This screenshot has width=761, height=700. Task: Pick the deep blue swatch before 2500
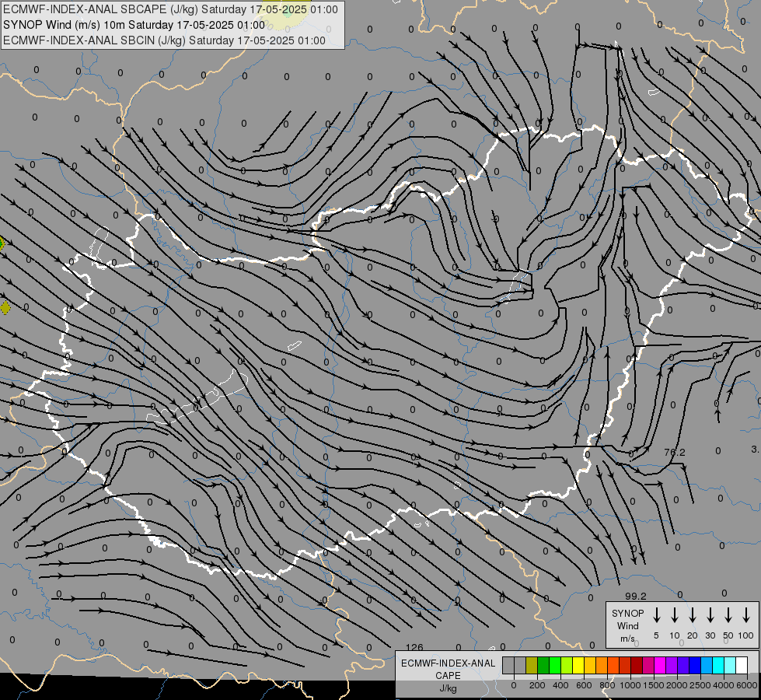pyautogui.click(x=695, y=665)
